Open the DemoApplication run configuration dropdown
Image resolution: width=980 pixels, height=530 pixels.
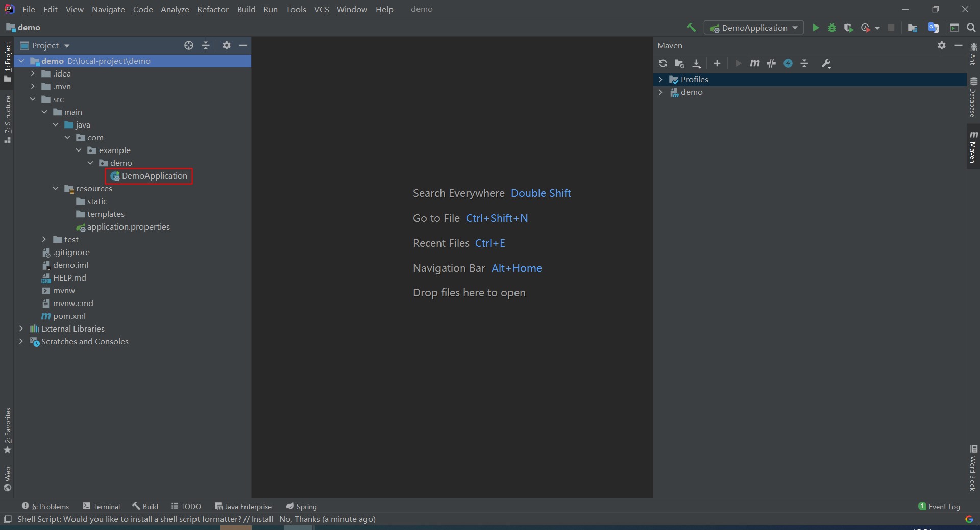pyautogui.click(x=754, y=28)
